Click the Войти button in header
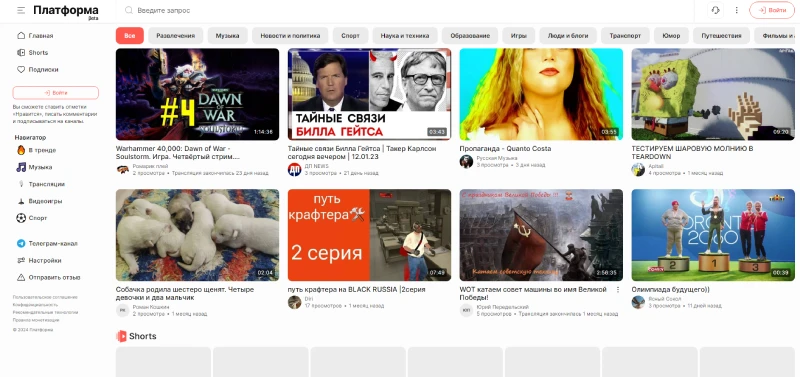This screenshot has width=800, height=377. tap(772, 10)
